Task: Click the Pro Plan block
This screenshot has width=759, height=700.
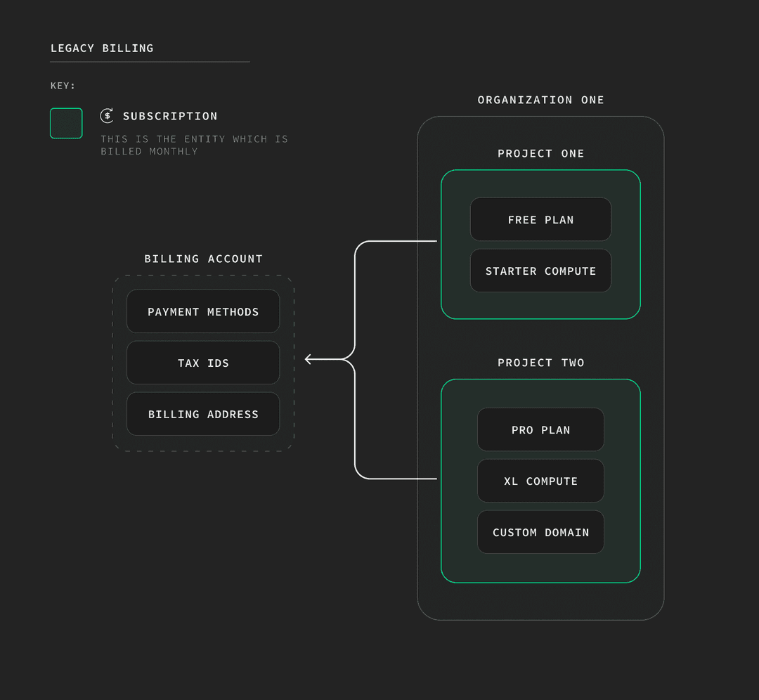Action: 540,429
